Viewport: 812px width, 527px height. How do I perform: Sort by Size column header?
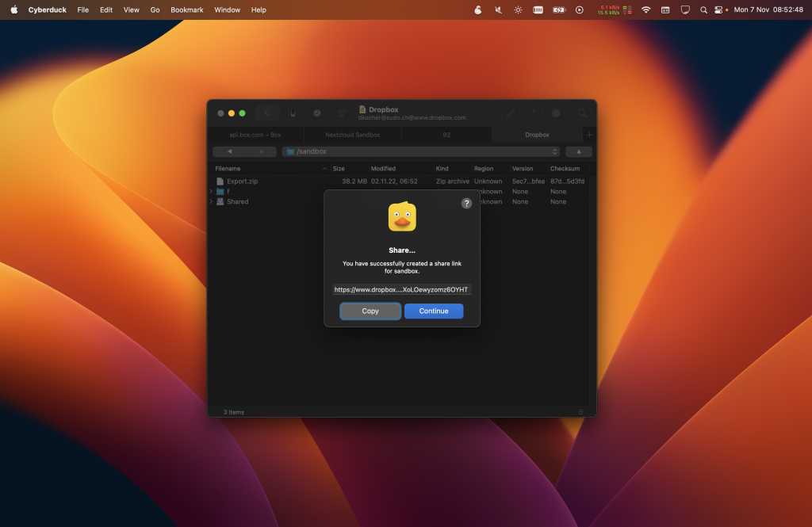pos(349,169)
